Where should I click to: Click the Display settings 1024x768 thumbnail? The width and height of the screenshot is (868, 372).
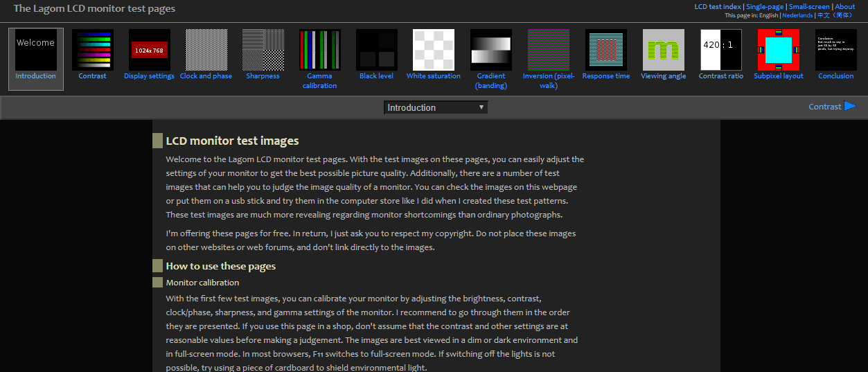click(x=149, y=49)
